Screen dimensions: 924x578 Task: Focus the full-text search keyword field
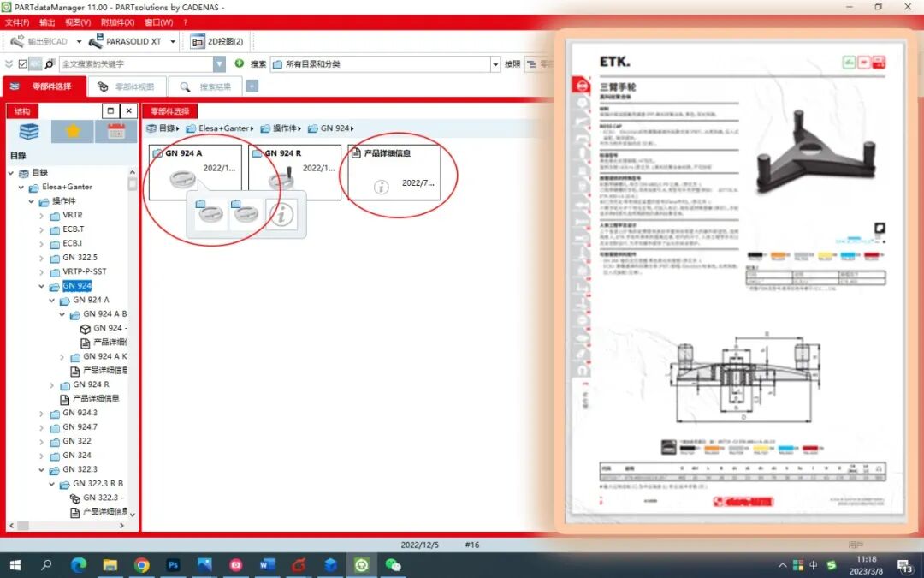tap(136, 63)
